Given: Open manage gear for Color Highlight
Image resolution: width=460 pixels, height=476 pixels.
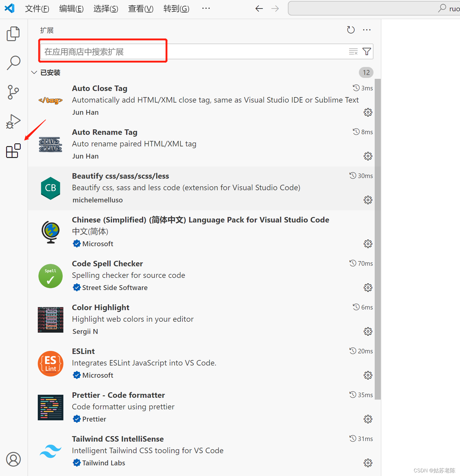Looking at the screenshot, I should click(368, 331).
